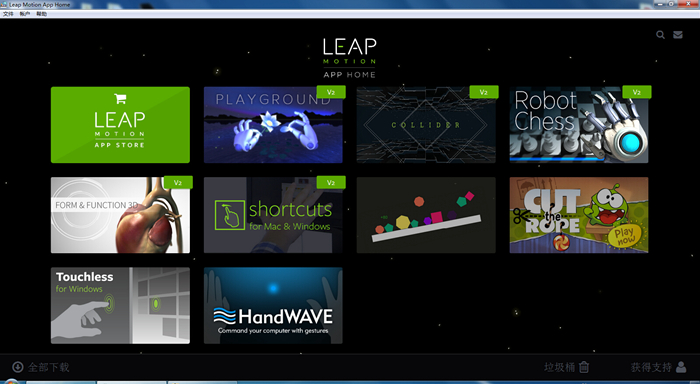Click the search magnifier icon
Image resolution: width=700 pixels, height=384 pixels.
pyautogui.click(x=660, y=35)
